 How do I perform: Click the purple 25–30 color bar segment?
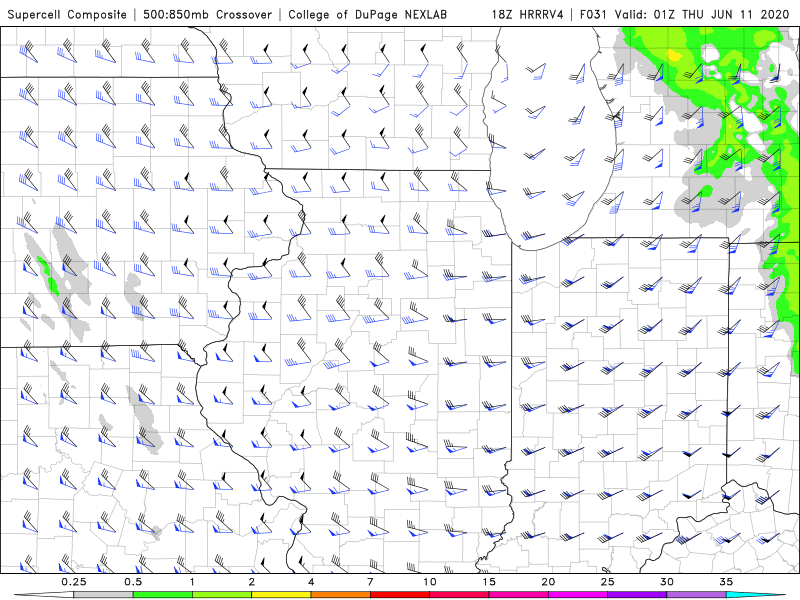637,595
